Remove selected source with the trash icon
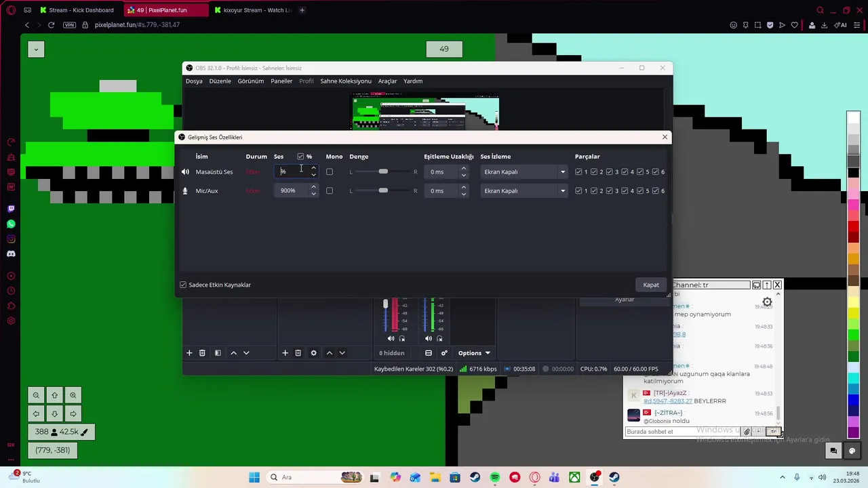This screenshot has height=488, width=868. [x=298, y=352]
